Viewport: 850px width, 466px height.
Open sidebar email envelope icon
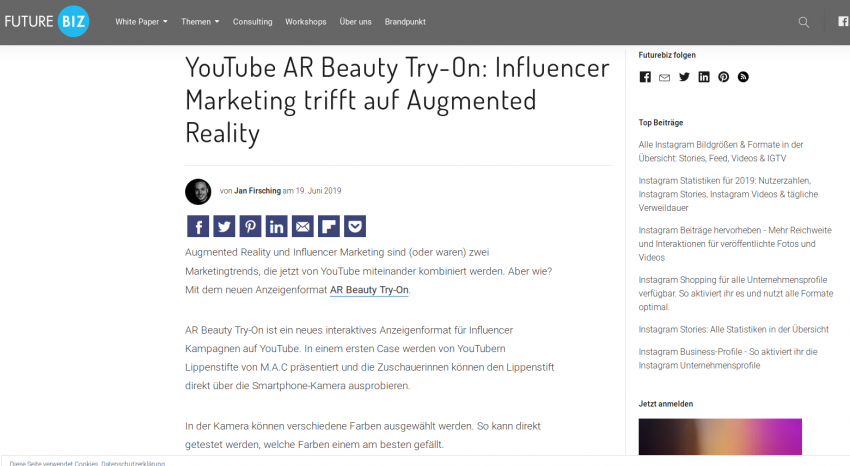(x=665, y=77)
